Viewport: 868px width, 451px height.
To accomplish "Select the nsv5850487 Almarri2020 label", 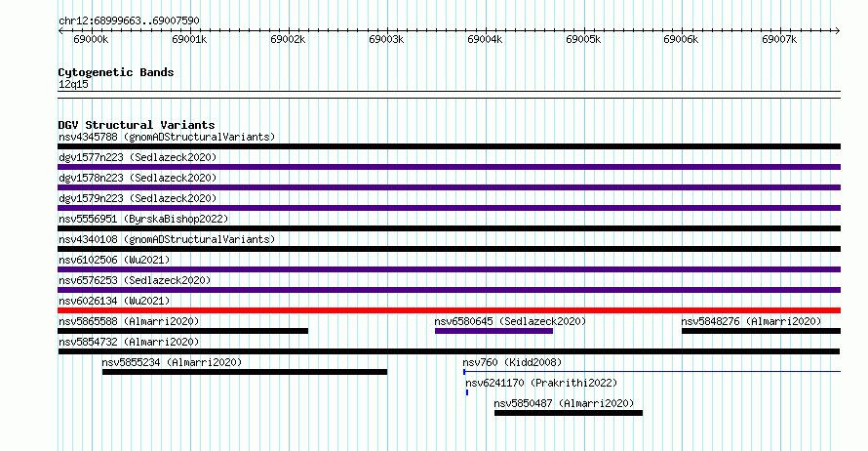I will click(x=564, y=403).
